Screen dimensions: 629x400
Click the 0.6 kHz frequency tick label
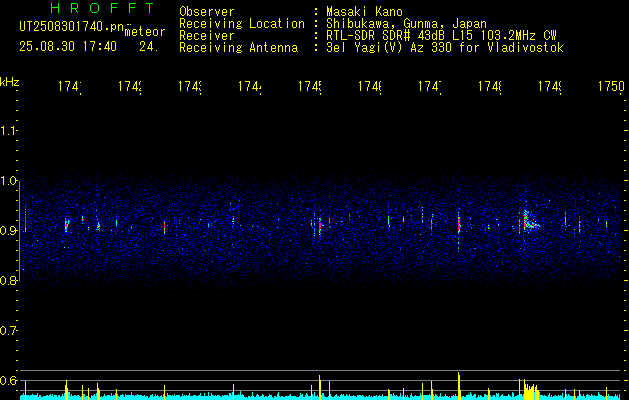click(8, 380)
